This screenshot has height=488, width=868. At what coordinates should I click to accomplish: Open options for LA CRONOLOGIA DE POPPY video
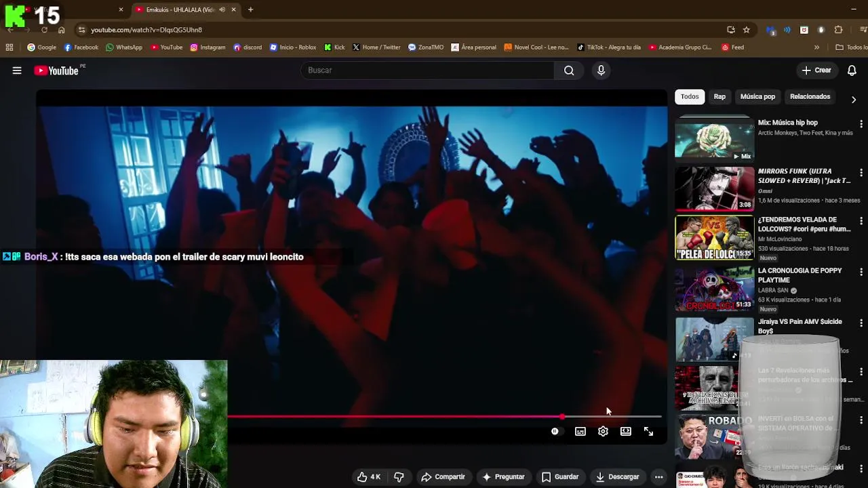pyautogui.click(x=861, y=272)
